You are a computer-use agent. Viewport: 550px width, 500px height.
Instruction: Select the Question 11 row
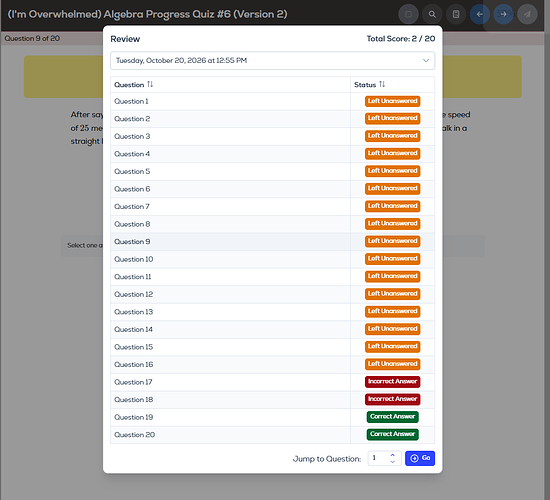pos(273,277)
